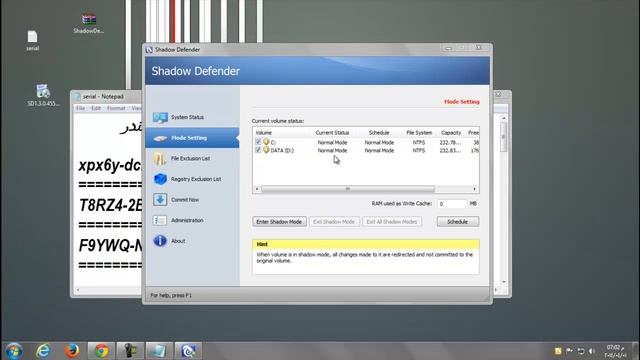Image resolution: width=640 pixels, height=360 pixels.
Task: Select DATA (D:) row capacity 232.83
Action: pos(450,150)
